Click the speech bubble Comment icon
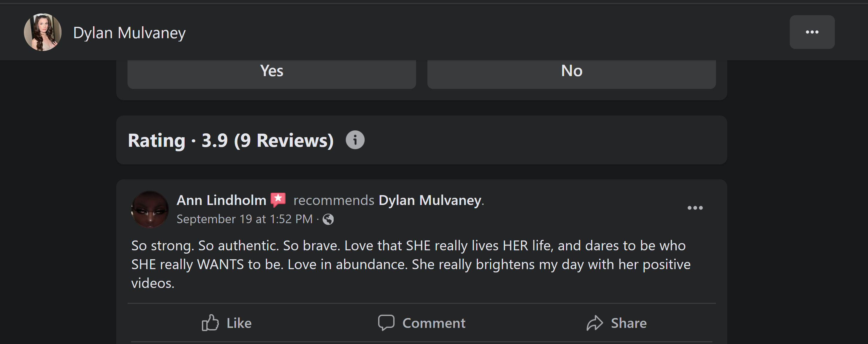868x344 pixels. pyautogui.click(x=386, y=323)
